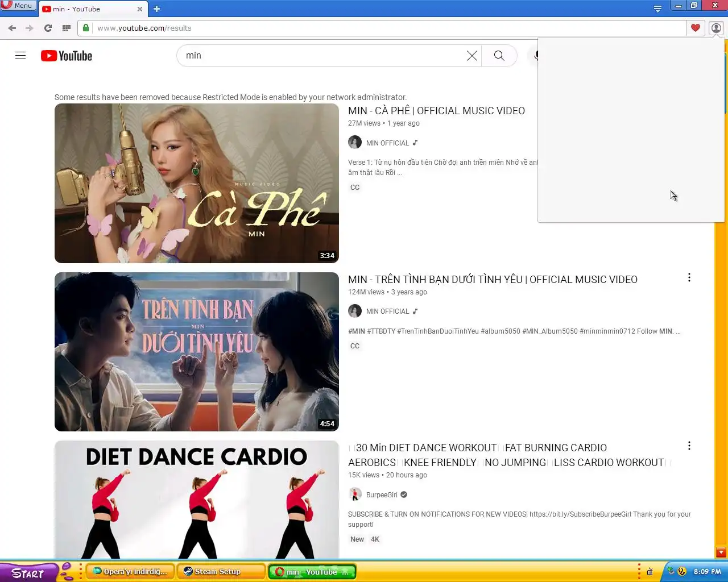Open title 'MIN - CÀ PHÊ | OFFICIAL MUSIC VIDEO'

point(436,111)
